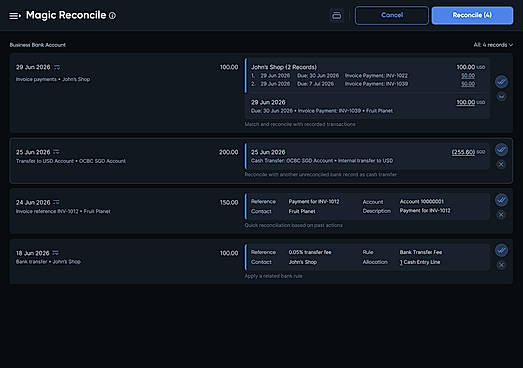Toggle the double-check for the 25 Jun cash transfer
The image size is (523, 368).
[501, 149]
